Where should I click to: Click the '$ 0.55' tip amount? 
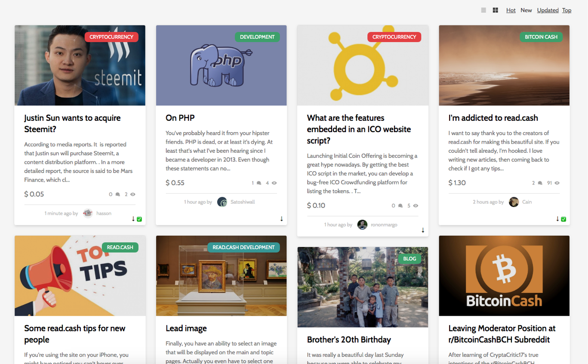[175, 183]
